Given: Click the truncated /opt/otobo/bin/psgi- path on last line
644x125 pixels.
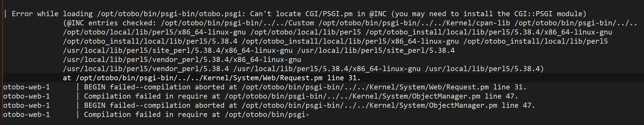Looking at the screenshot, I should 267,115.
